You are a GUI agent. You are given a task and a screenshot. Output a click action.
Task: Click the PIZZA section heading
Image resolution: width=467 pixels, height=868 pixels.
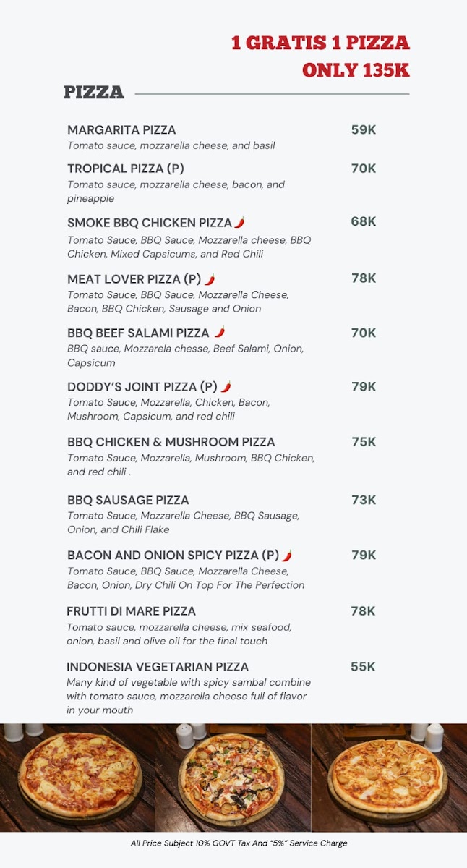(94, 93)
